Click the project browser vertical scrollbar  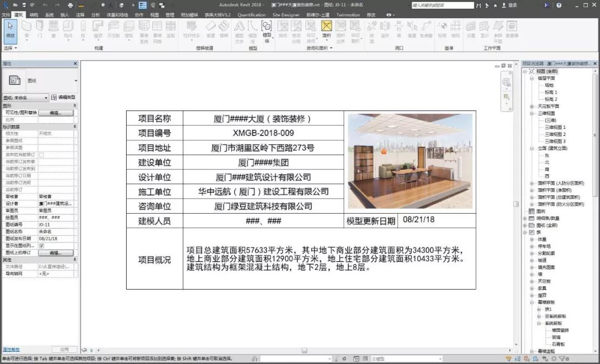click(594, 136)
